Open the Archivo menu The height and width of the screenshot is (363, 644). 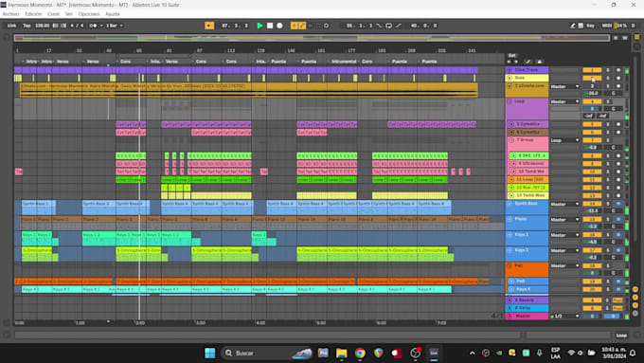coord(10,14)
